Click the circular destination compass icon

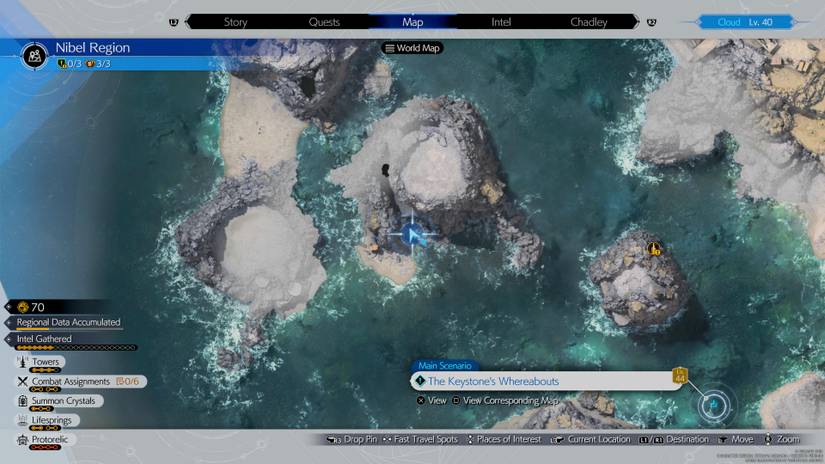(714, 405)
